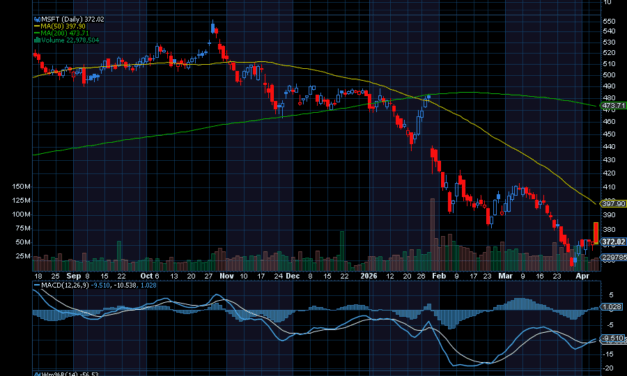Image resolution: width=627 pixels, height=376 pixels.
Task: Click the 430 price level on the axis
Action: click(609, 160)
